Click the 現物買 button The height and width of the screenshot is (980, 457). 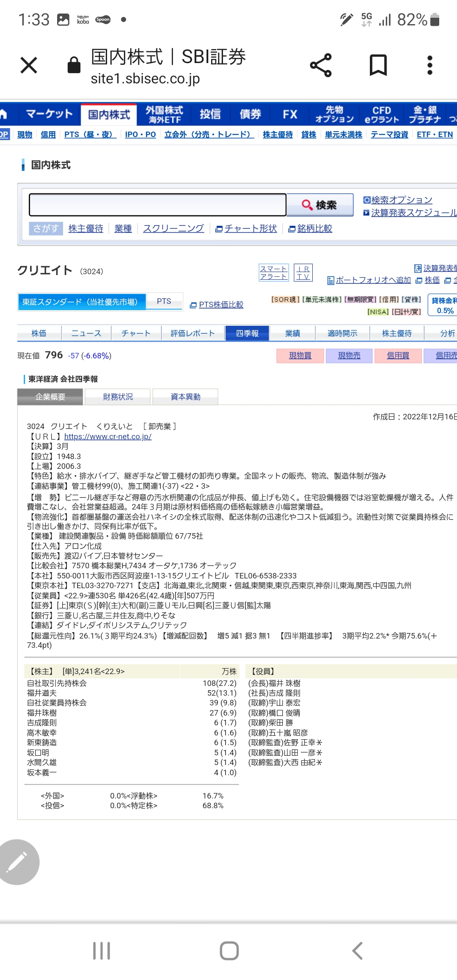pyautogui.click(x=300, y=356)
